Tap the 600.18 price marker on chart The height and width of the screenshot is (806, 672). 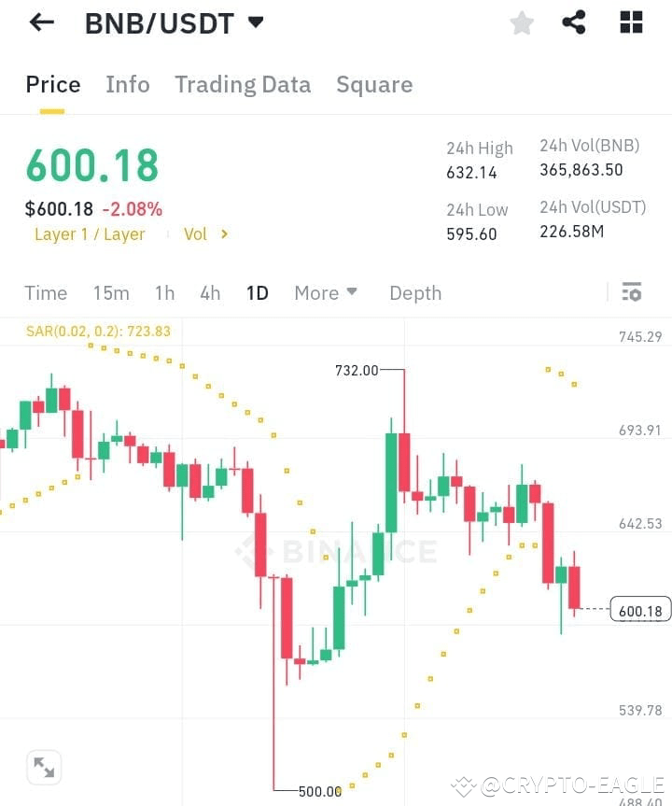(638, 611)
